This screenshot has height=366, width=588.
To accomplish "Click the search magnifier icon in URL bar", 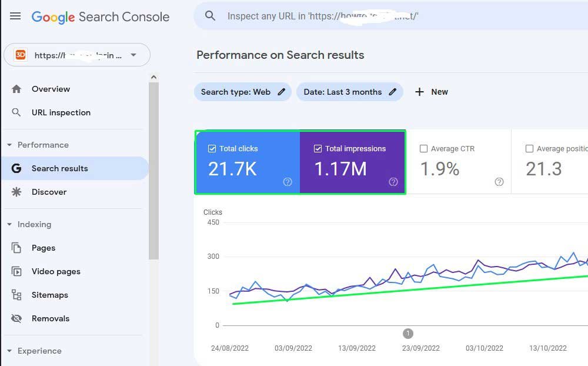I will click(x=210, y=16).
